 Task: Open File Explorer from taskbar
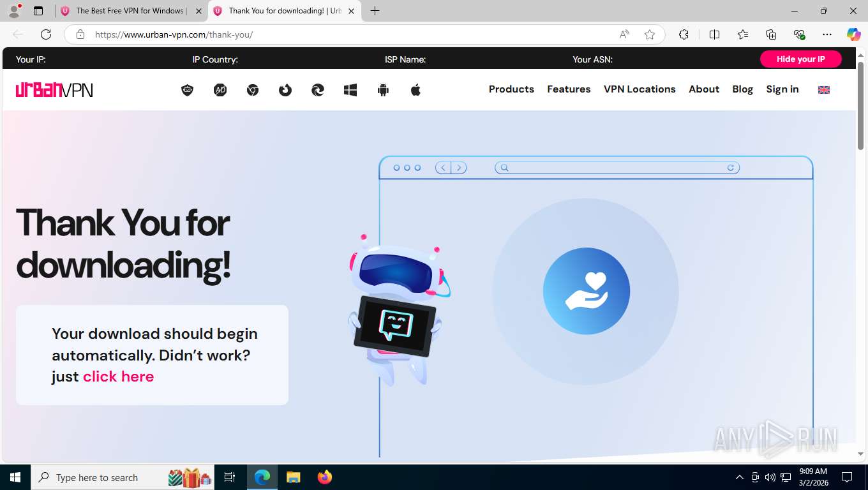pos(293,477)
